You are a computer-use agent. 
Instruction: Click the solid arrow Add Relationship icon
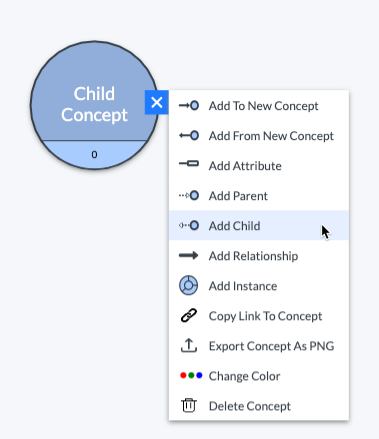pyautogui.click(x=189, y=256)
